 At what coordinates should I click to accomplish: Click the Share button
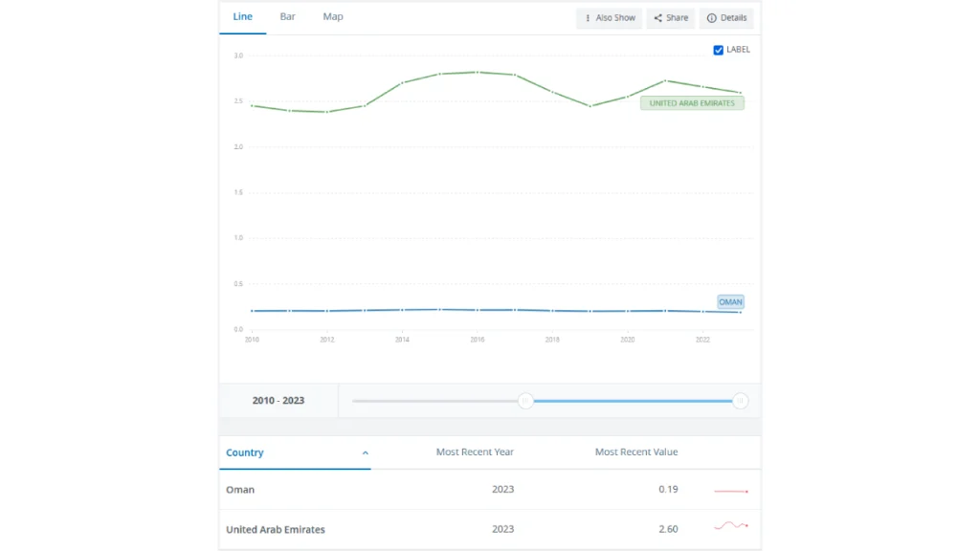click(671, 18)
